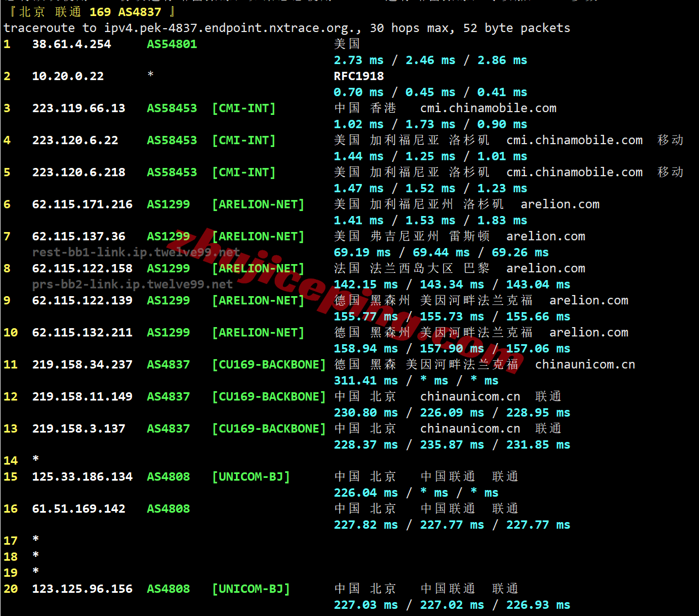699x616 pixels.
Task: Select IP 62.115.122.139 at hop 9
Action: [82, 301]
